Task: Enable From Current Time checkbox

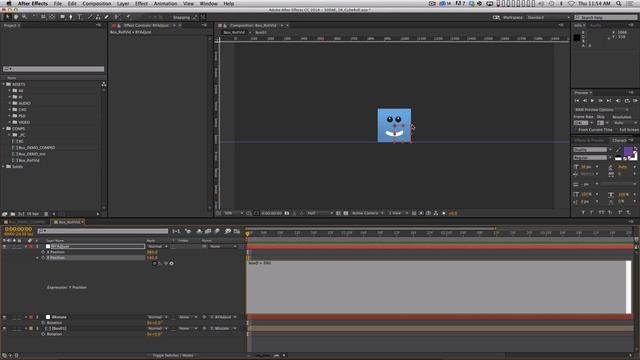Action: (576, 130)
